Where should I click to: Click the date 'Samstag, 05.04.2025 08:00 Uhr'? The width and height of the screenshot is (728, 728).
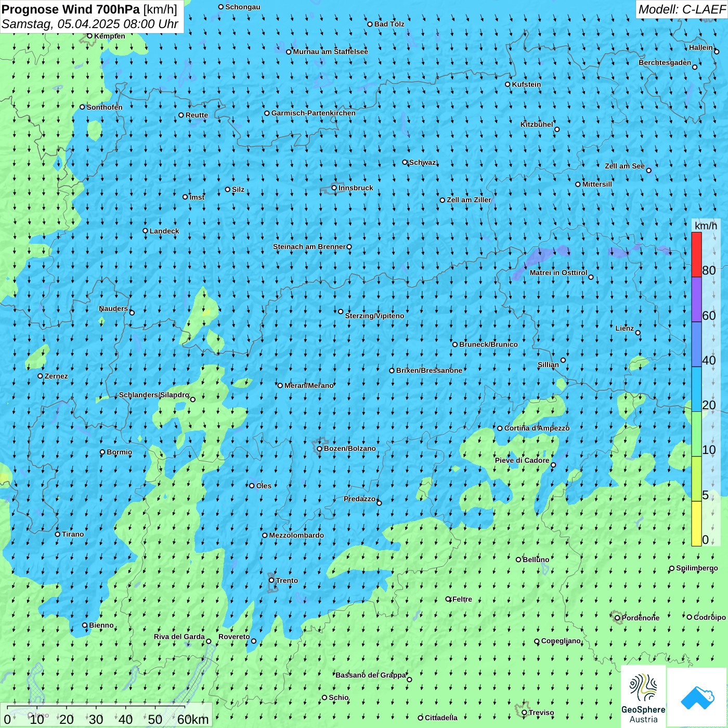tap(90, 24)
